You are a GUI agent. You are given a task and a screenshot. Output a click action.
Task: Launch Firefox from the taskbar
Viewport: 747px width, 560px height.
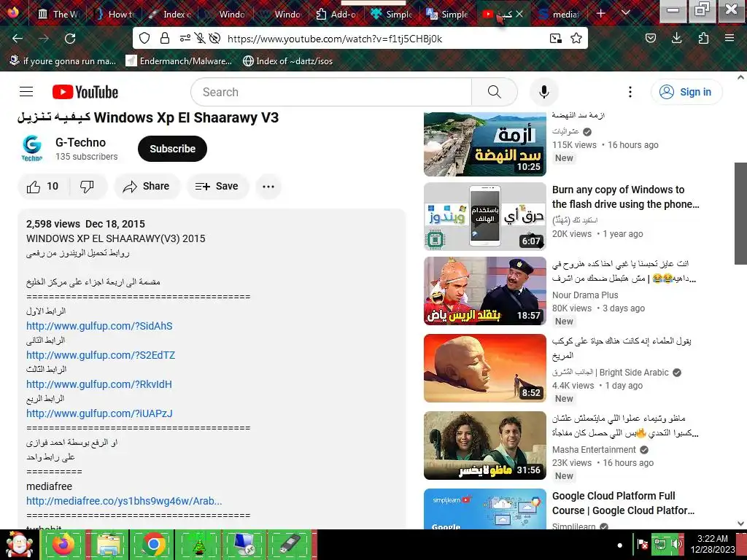click(63, 544)
